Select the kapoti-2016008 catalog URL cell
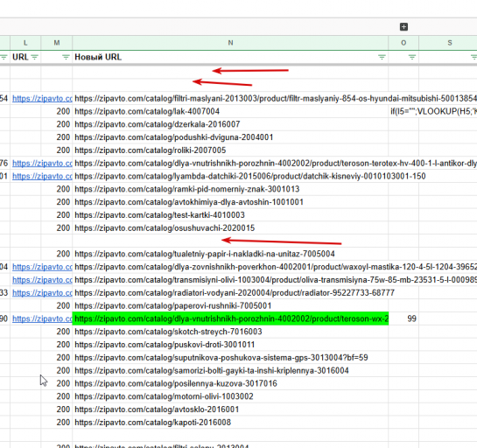Screen dimensions: 477x448 [x=230, y=422]
